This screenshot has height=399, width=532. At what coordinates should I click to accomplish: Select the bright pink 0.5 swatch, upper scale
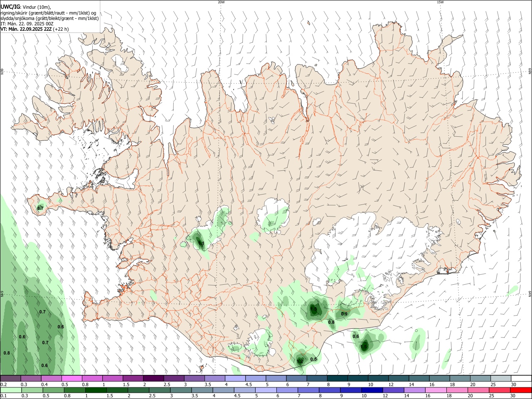coord(71,379)
